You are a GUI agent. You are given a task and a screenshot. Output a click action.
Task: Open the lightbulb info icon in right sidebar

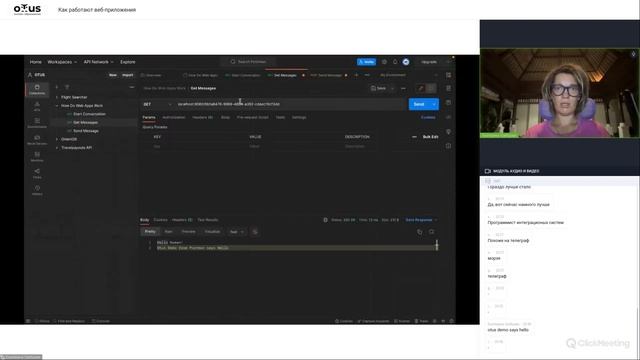click(448, 132)
